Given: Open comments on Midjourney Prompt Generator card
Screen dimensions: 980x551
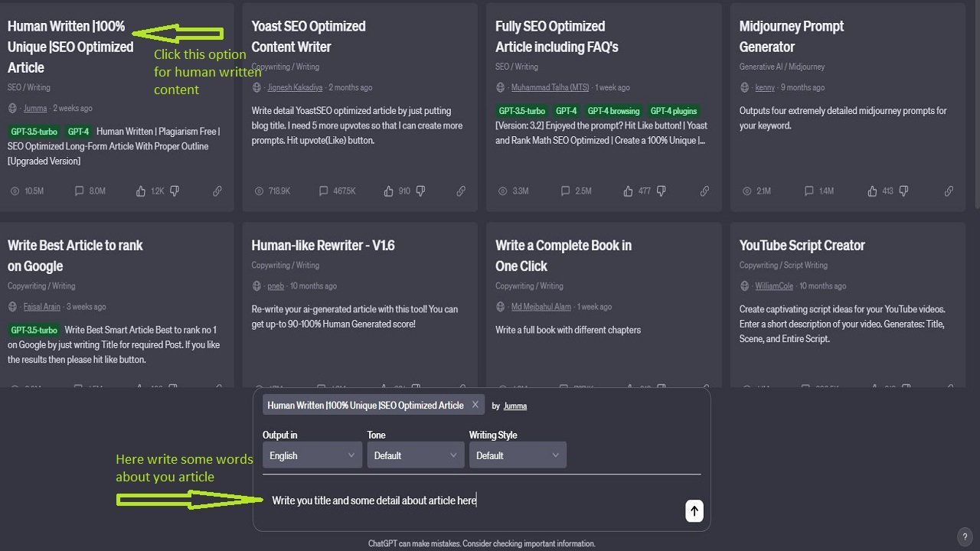Looking at the screenshot, I should coord(809,191).
